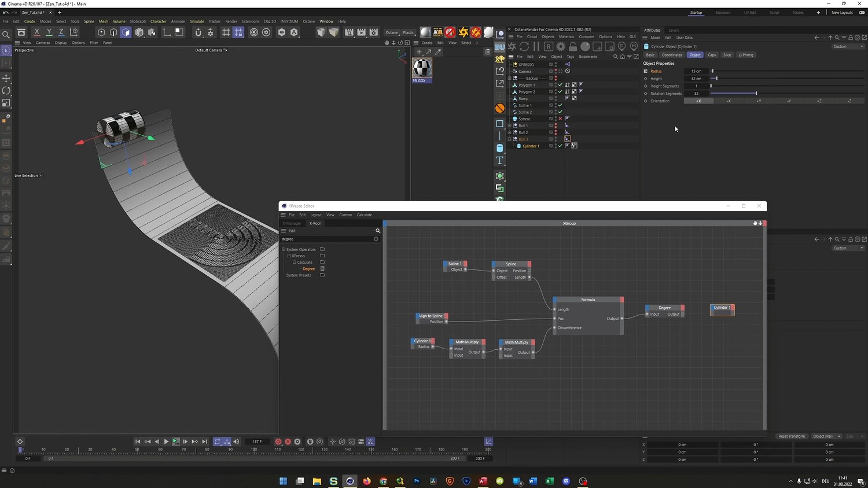Screen dimensions: 868x488
Task: Switch to the Coordinates tab
Action: 672,55
